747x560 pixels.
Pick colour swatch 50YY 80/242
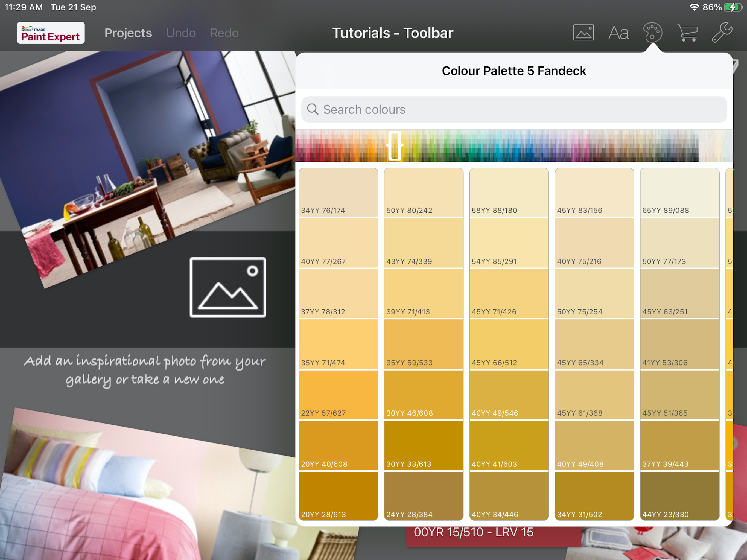pos(424,192)
